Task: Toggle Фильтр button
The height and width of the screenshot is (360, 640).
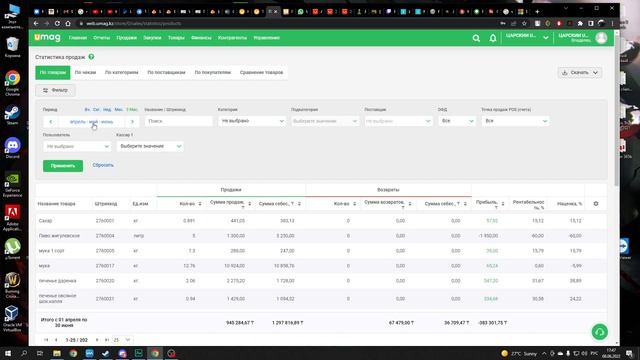Action: point(56,90)
